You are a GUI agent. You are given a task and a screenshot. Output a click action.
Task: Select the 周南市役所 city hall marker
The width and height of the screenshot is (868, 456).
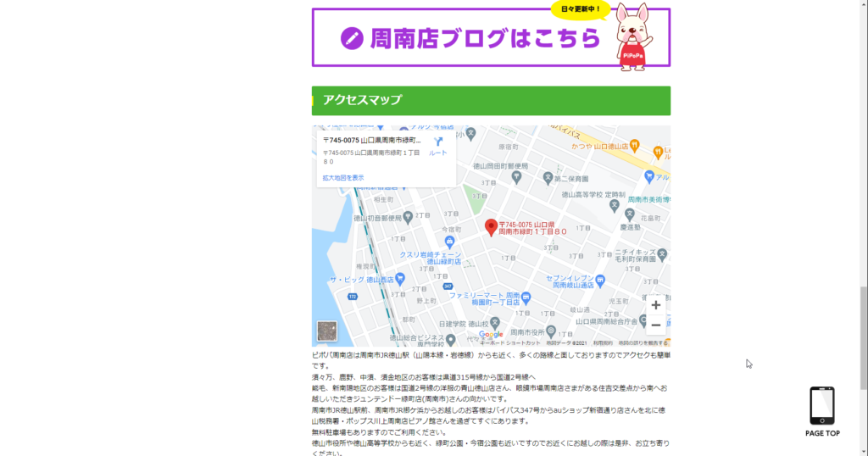pos(551,331)
